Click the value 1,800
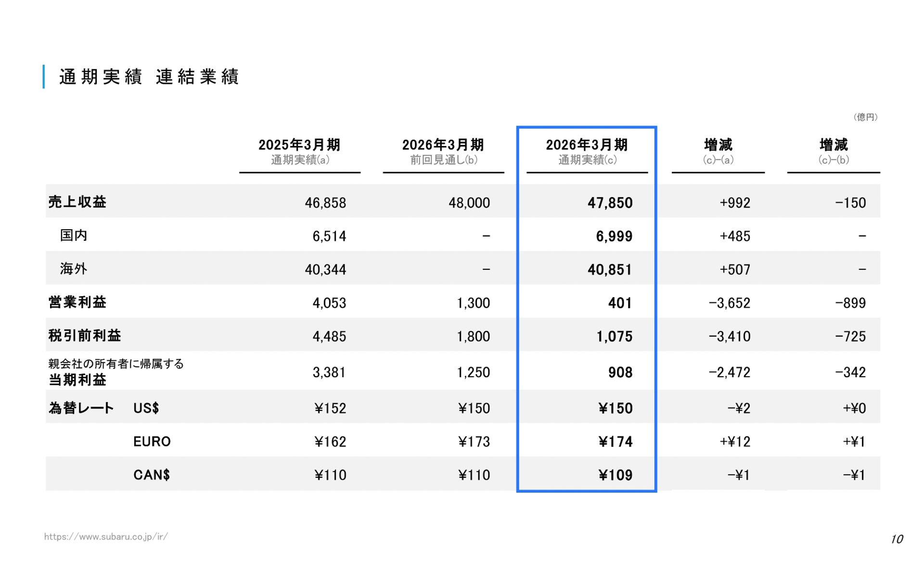The height and width of the screenshot is (578, 924). pos(473,336)
